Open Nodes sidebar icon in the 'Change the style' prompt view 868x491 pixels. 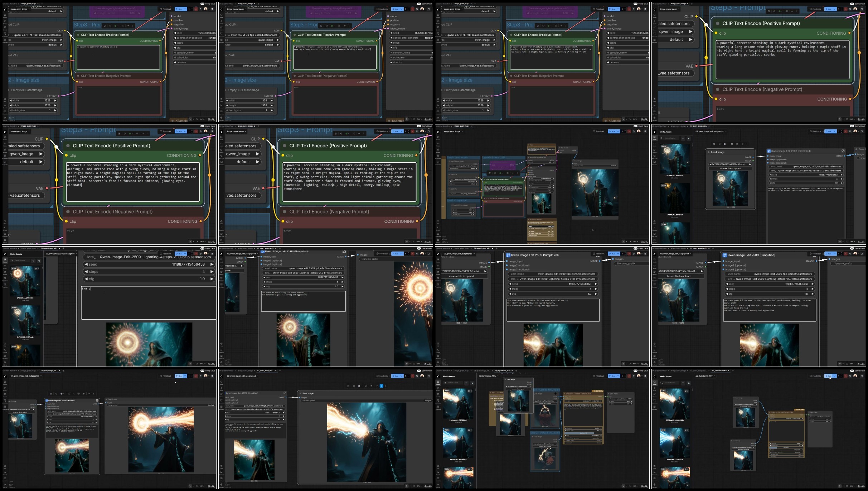coord(654,143)
